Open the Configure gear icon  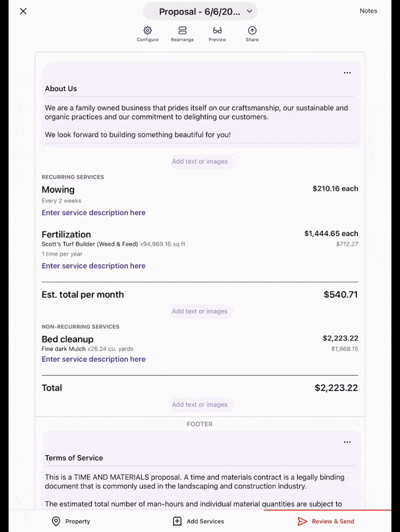tap(147, 31)
